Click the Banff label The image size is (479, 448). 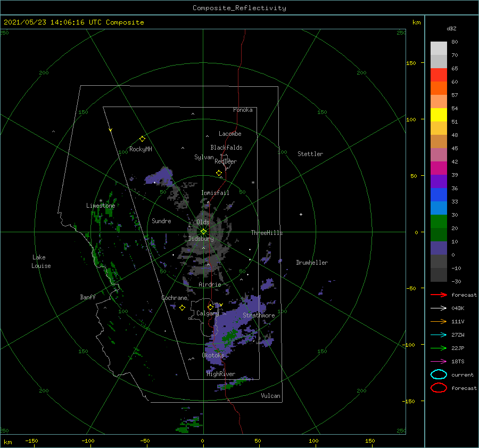coord(88,297)
